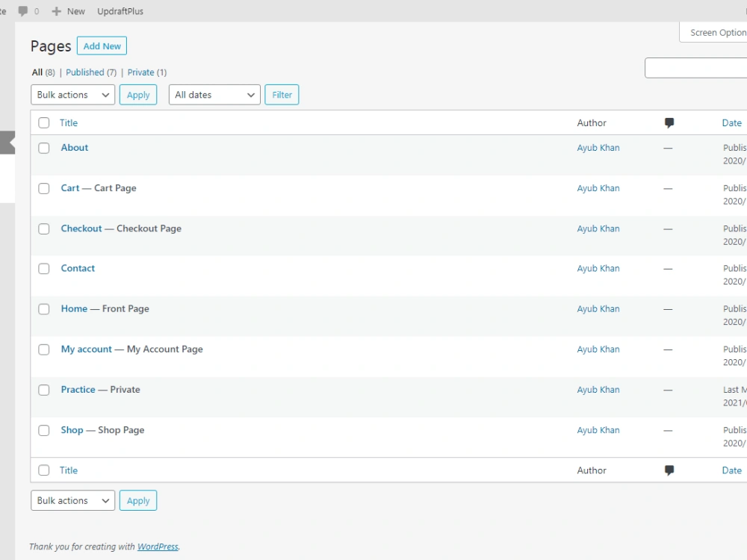Sort by Date in the table header
The height and width of the screenshot is (560, 747).
point(732,123)
